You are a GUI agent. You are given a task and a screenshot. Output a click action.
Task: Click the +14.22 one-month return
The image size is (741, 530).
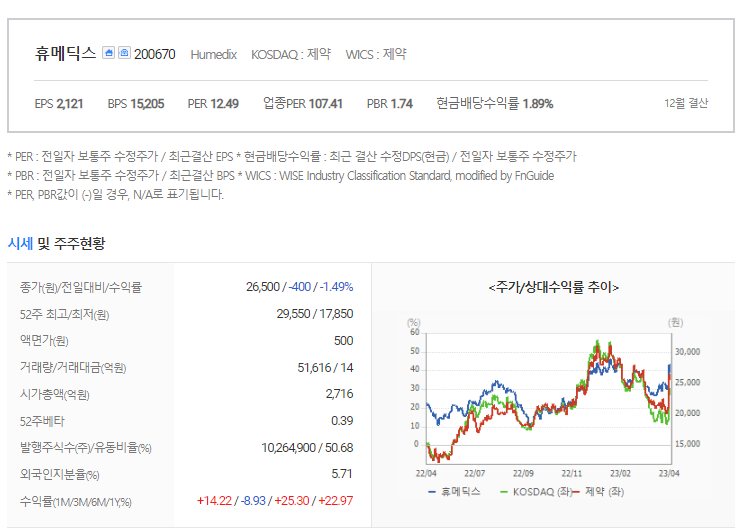(x=214, y=501)
